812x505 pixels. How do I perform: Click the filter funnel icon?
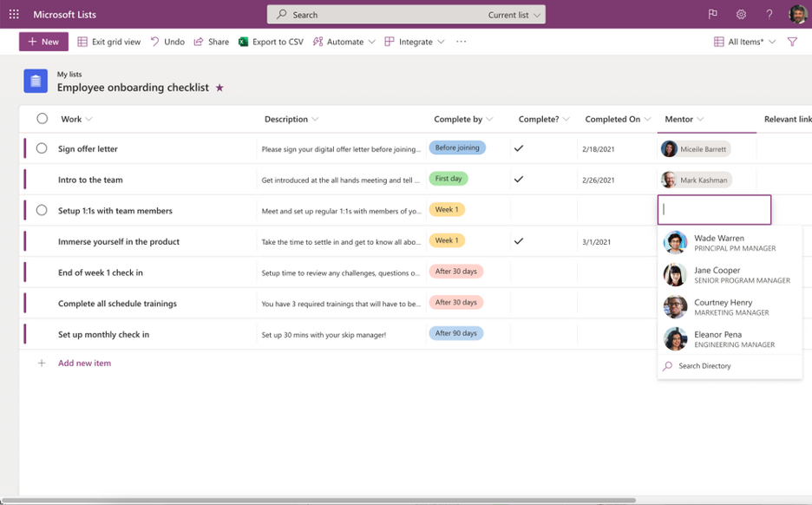[x=792, y=42]
